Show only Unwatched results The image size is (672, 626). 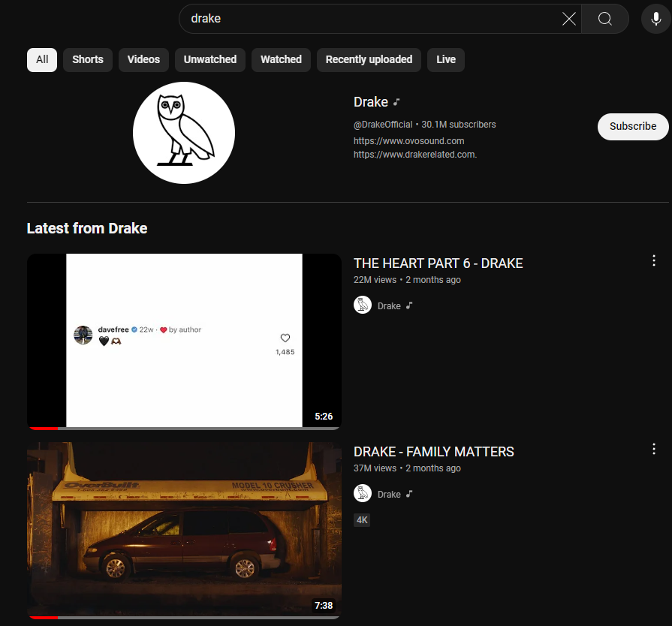pos(210,59)
